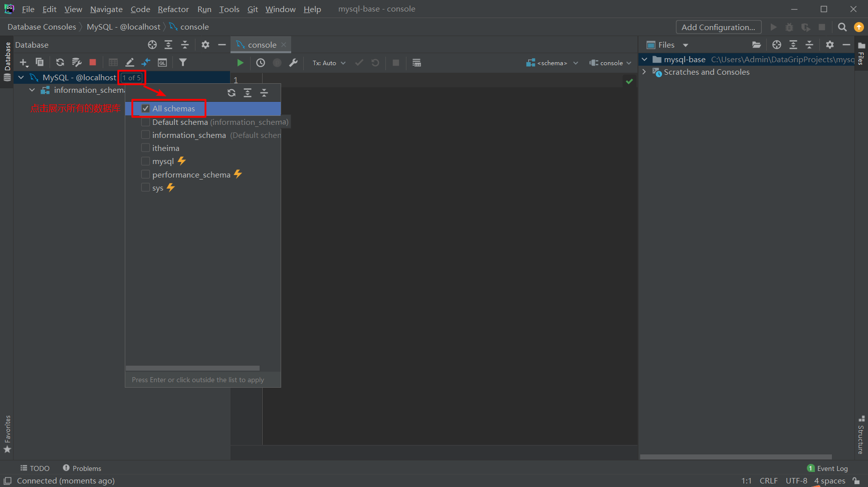868x487 pixels.
Task: Click the Database panel expand all icon
Action: click(x=168, y=45)
